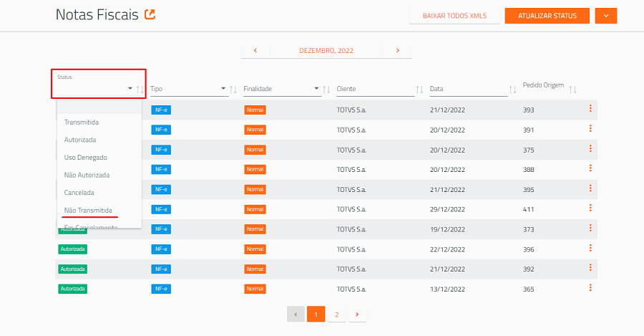The width and height of the screenshot is (644, 336).
Task: Open more options for order 396 row
Action: point(590,248)
